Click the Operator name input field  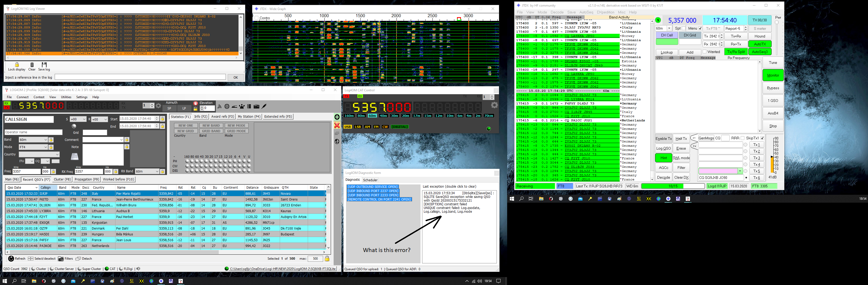[33, 132]
